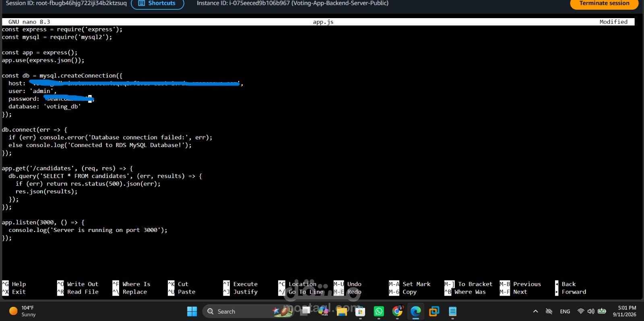Open Microsoft Store from taskbar
Screen dimensions: 644x321
(360, 311)
